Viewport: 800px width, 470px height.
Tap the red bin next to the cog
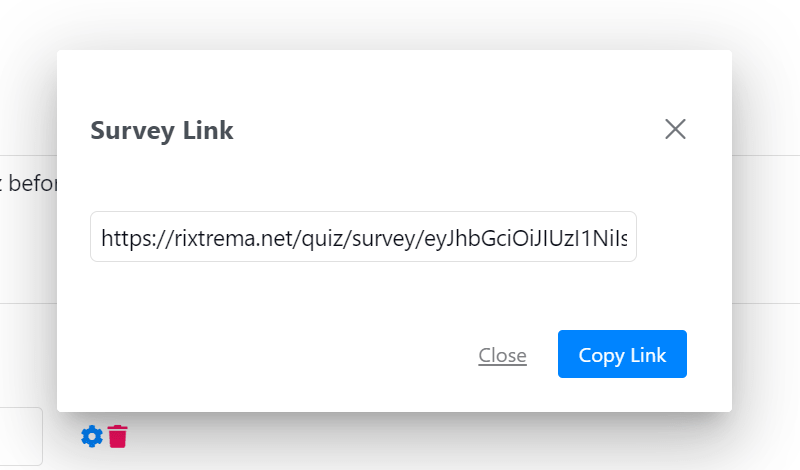coord(118,436)
